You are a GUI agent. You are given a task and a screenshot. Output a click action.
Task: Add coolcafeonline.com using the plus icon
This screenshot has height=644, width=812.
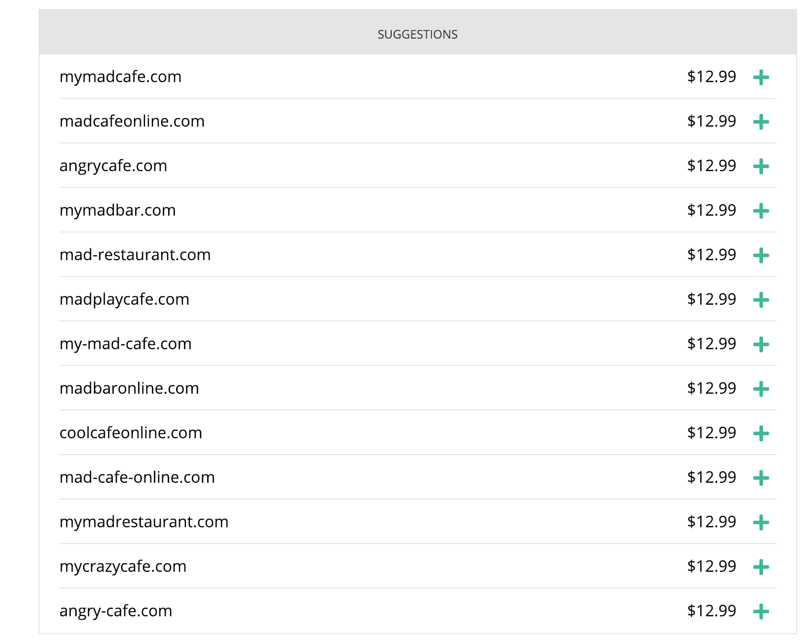point(761,433)
